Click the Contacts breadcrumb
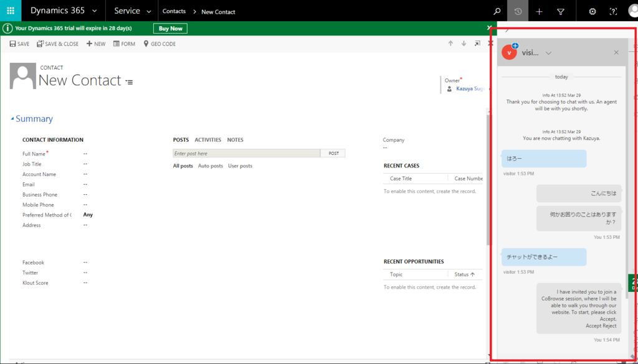The width and height of the screenshot is (638, 364). (x=174, y=11)
